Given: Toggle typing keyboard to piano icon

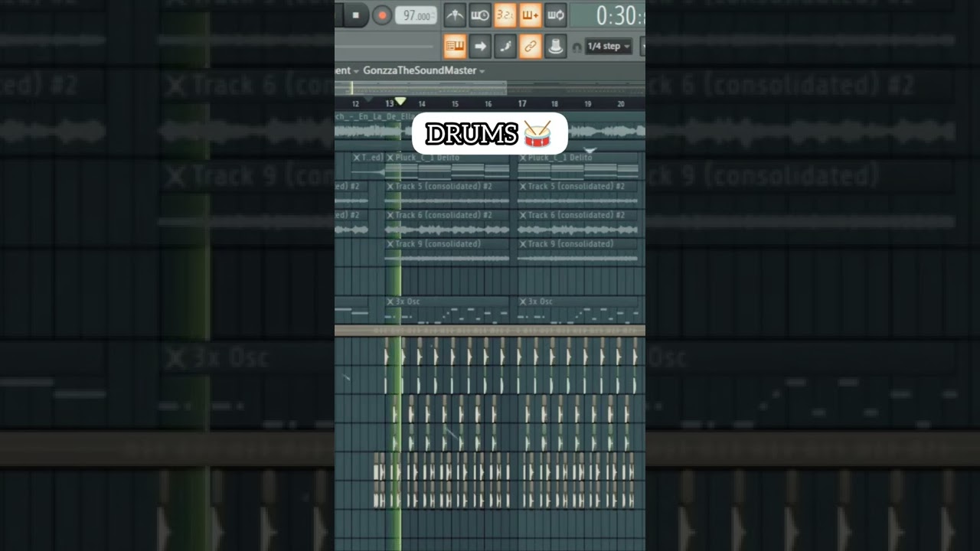Looking at the screenshot, I should (x=455, y=47).
